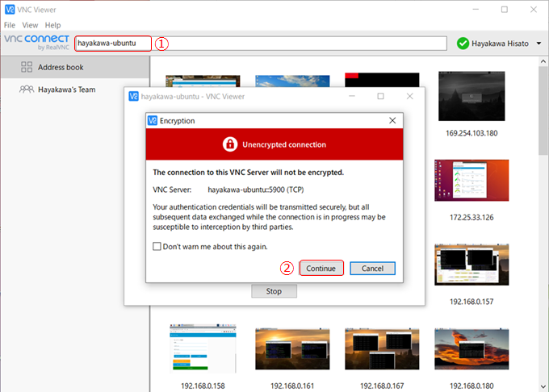
Task: Open the 169.254.103.180 computer thumbnail
Action: 471,97
